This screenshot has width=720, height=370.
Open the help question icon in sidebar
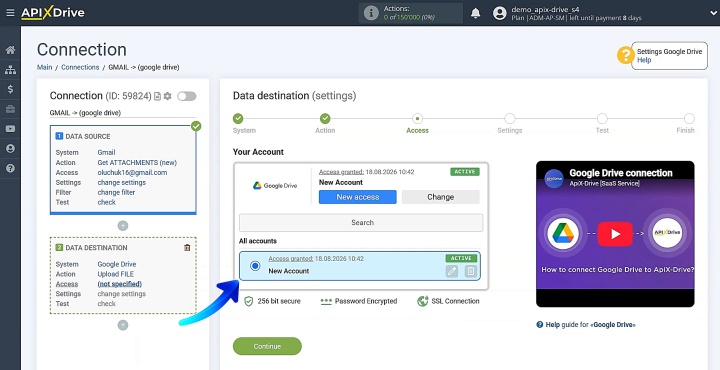pyautogui.click(x=10, y=168)
